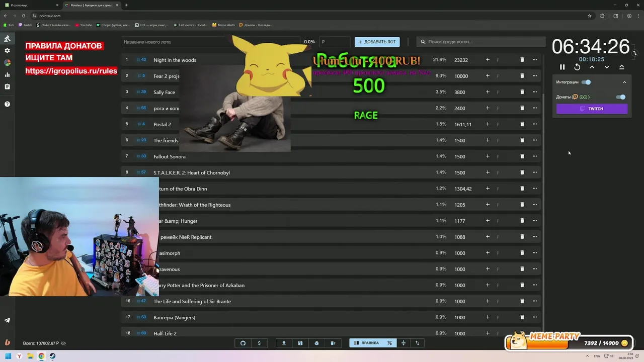Viewport: 644px width, 362px height.
Task: Open a new browser tab
Action: 126,5
